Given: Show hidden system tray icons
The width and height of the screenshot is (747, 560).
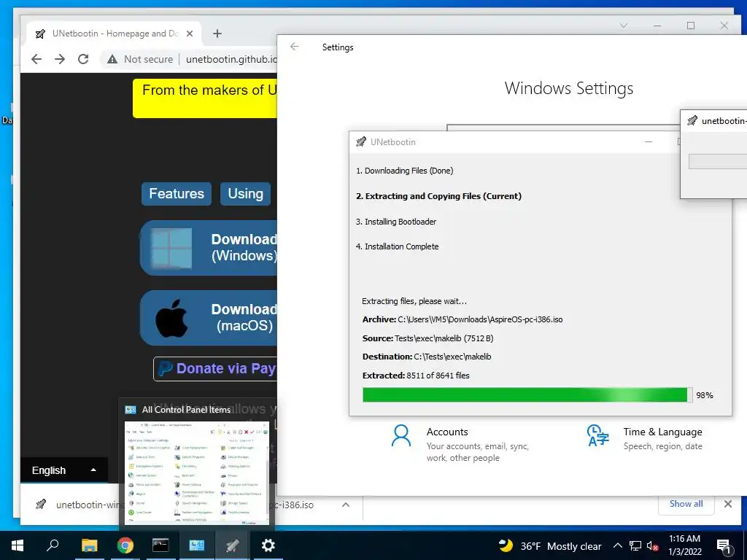Looking at the screenshot, I should tap(617, 546).
